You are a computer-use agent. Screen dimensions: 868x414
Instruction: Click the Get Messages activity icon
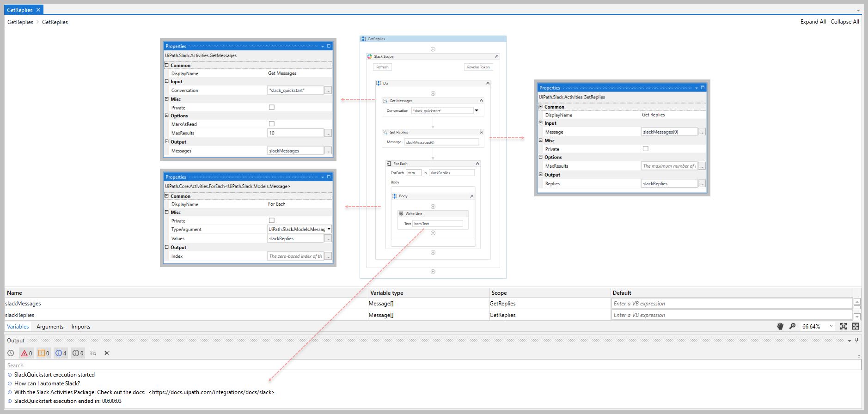[385, 101]
